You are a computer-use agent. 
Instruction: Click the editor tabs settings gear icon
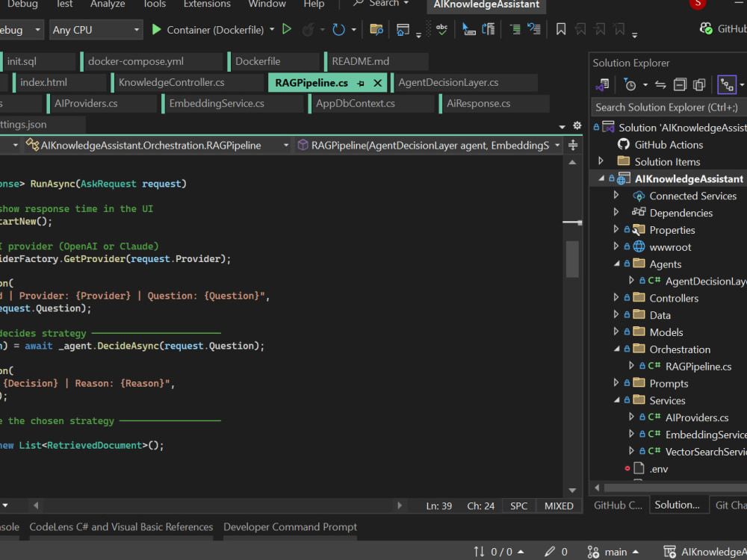click(x=577, y=125)
